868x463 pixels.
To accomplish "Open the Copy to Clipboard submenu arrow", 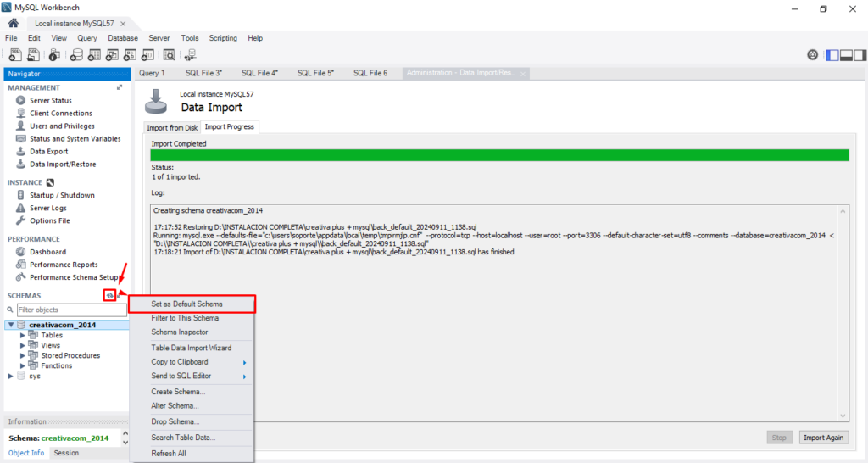I will (244, 362).
